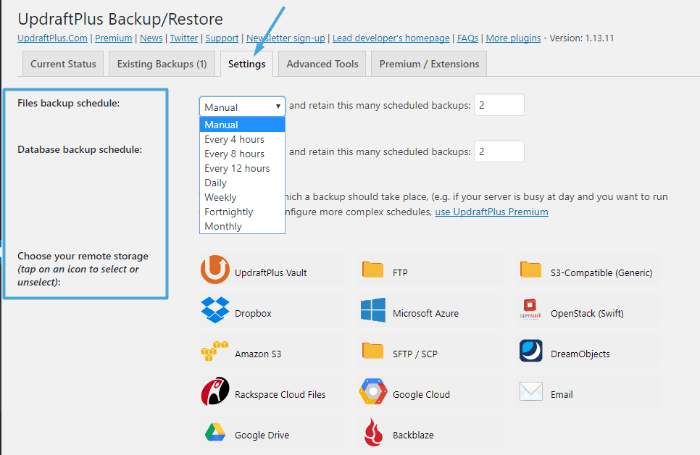
Task: Select the Rackspace Cloud Files icon
Action: (215, 391)
